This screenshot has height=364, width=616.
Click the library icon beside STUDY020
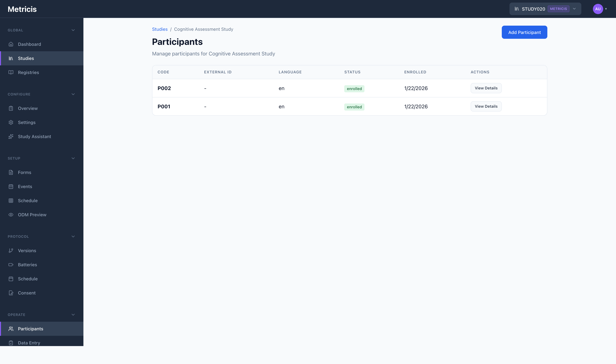coord(517,9)
